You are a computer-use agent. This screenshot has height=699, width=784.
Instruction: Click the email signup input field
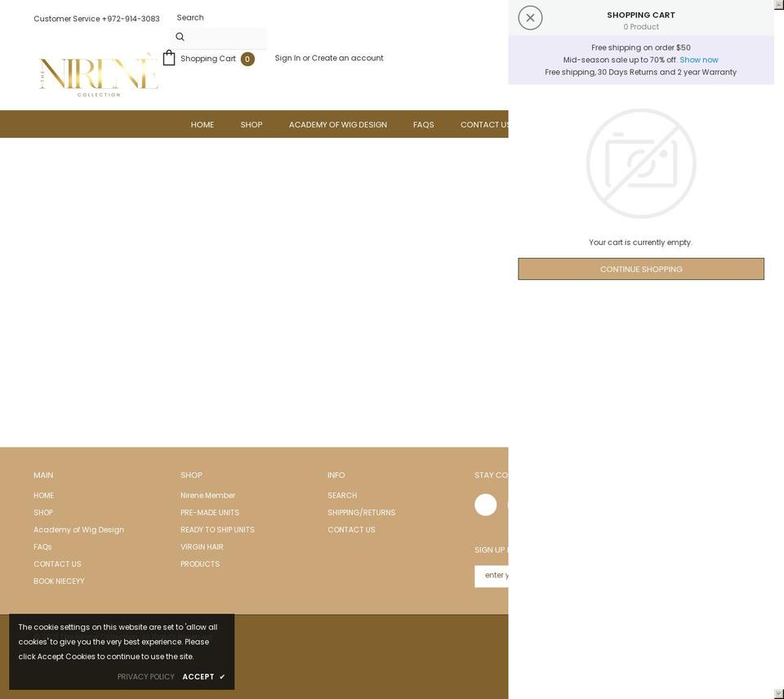click(492, 576)
